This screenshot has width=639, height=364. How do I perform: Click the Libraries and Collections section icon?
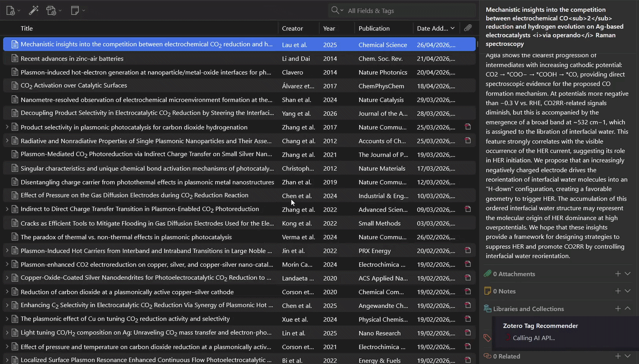488,308
